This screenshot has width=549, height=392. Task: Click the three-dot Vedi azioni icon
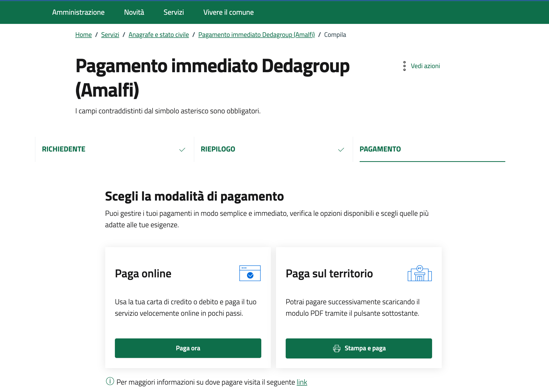tap(404, 66)
